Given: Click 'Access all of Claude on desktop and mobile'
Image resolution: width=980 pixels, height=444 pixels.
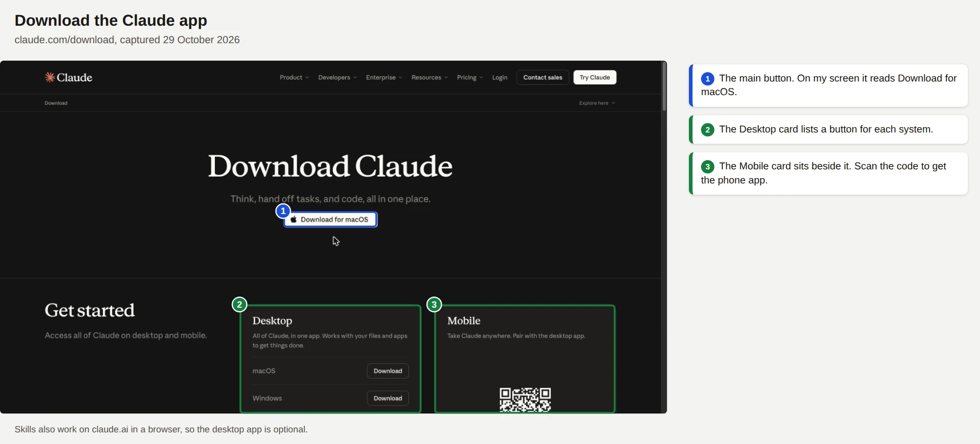Looking at the screenshot, I should point(126,335).
